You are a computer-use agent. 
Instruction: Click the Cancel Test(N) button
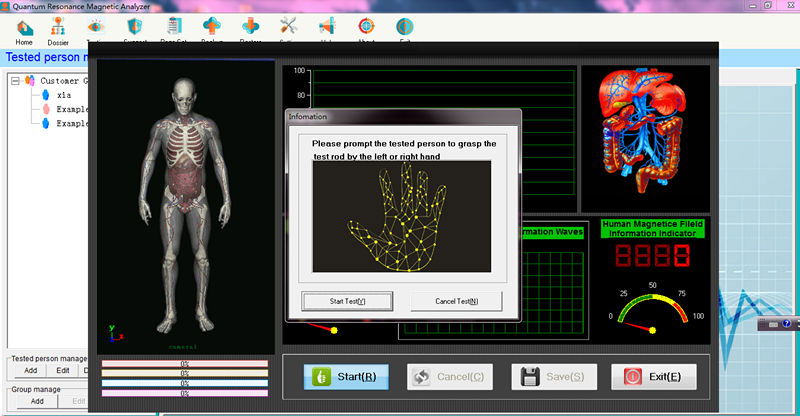(x=457, y=301)
